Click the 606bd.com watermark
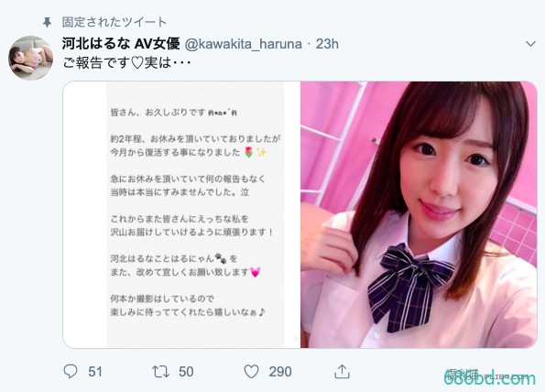The height and width of the screenshot is (392, 545). click(x=490, y=378)
